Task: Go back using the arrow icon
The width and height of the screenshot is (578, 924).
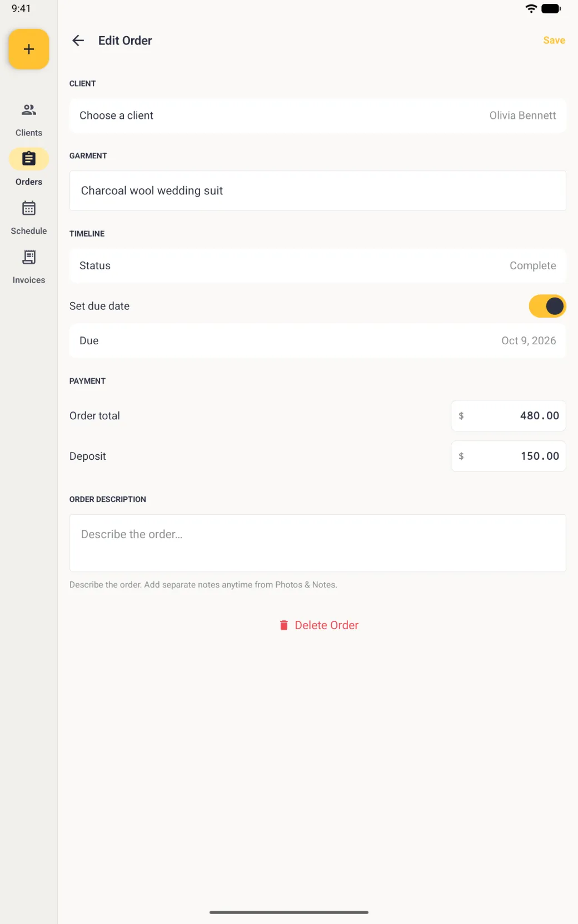Action: tap(78, 41)
